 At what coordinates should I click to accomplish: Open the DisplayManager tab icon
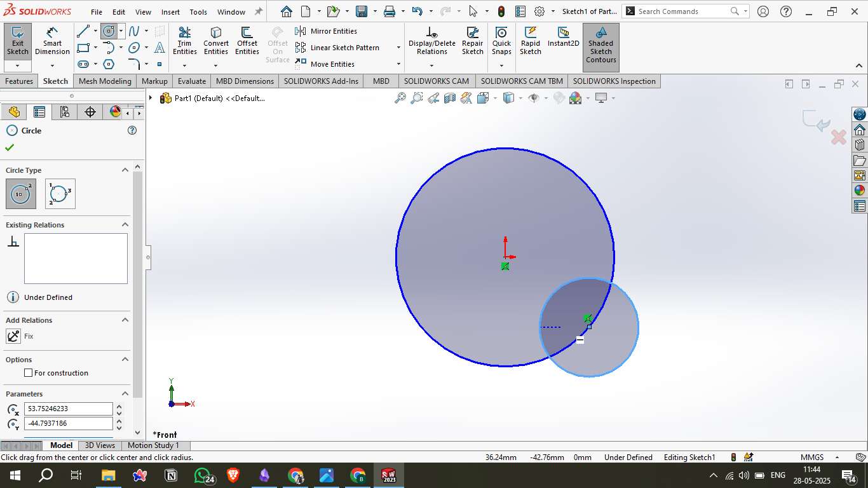115,112
